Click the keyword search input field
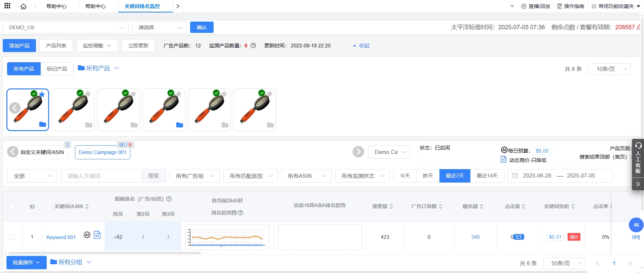 click(x=101, y=176)
